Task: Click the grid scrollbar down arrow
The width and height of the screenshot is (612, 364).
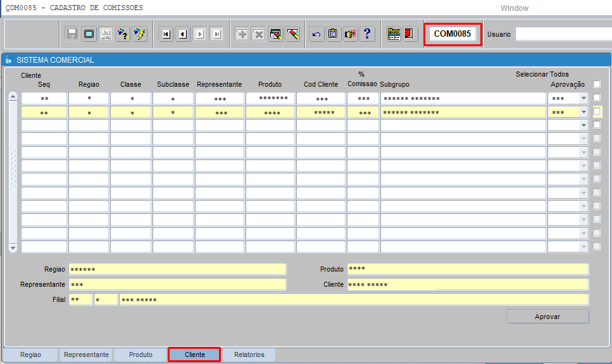Action: 13,249
